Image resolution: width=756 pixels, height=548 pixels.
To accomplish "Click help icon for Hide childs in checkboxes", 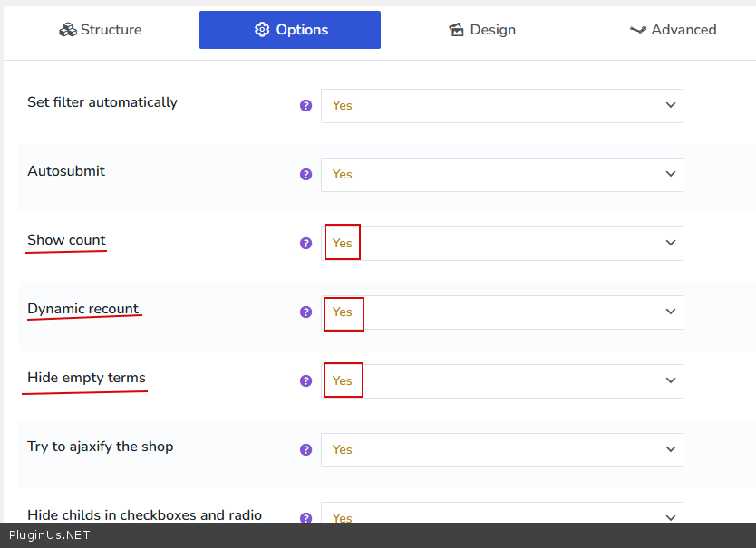I will pos(305,517).
